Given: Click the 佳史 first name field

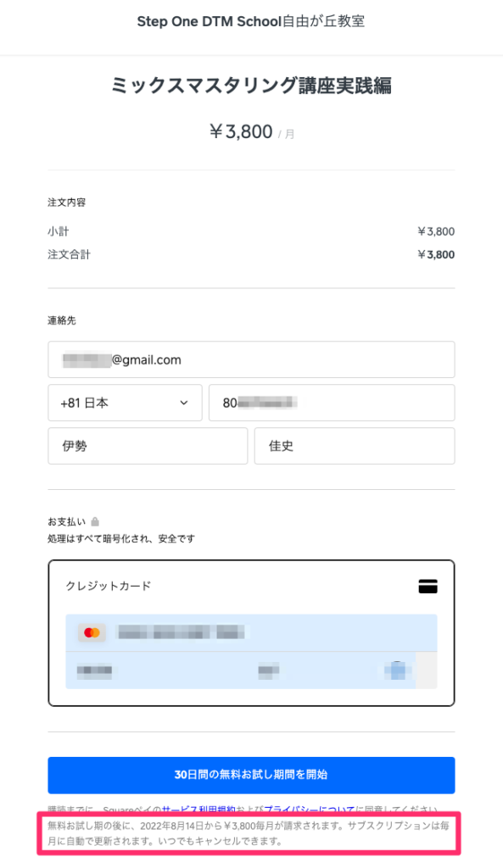Looking at the screenshot, I should coord(355,446).
